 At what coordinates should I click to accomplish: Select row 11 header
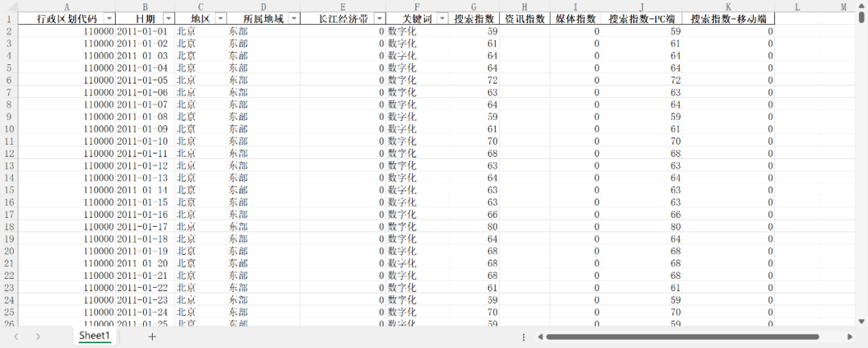coord(9,141)
